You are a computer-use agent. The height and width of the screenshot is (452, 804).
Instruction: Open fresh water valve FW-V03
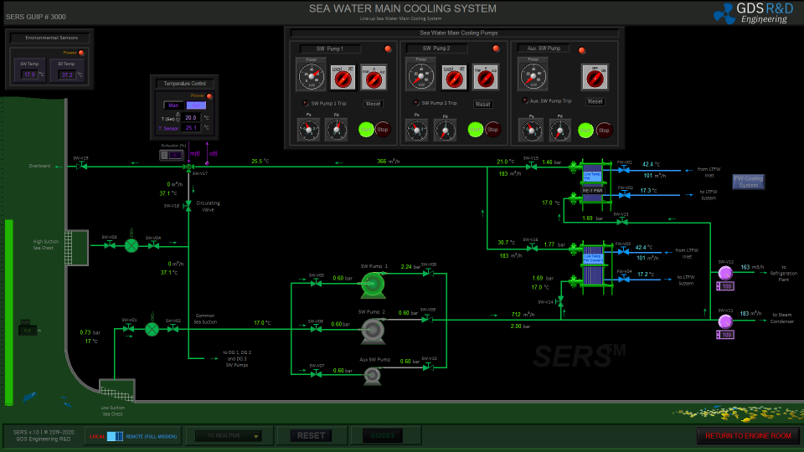(x=623, y=251)
